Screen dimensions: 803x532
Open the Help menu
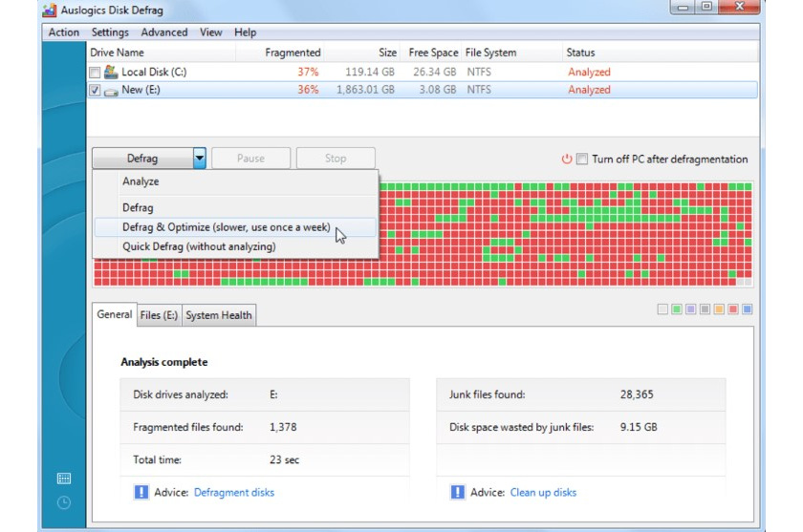coord(246,32)
